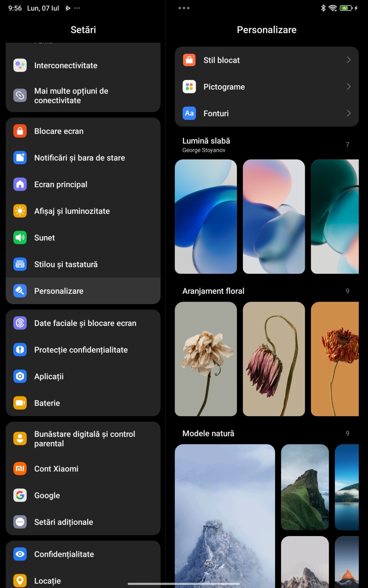Image resolution: width=368 pixels, height=588 pixels.
Task: Tap the Google logo icon in settings
Action: (20, 495)
